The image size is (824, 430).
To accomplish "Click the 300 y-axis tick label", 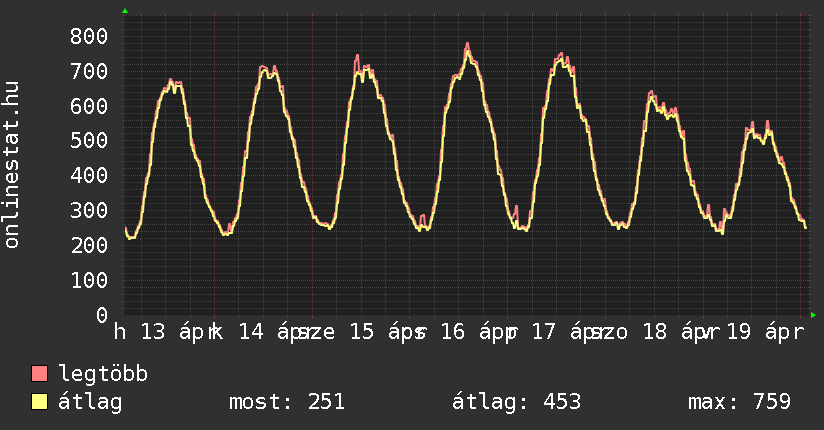I will point(89,211).
